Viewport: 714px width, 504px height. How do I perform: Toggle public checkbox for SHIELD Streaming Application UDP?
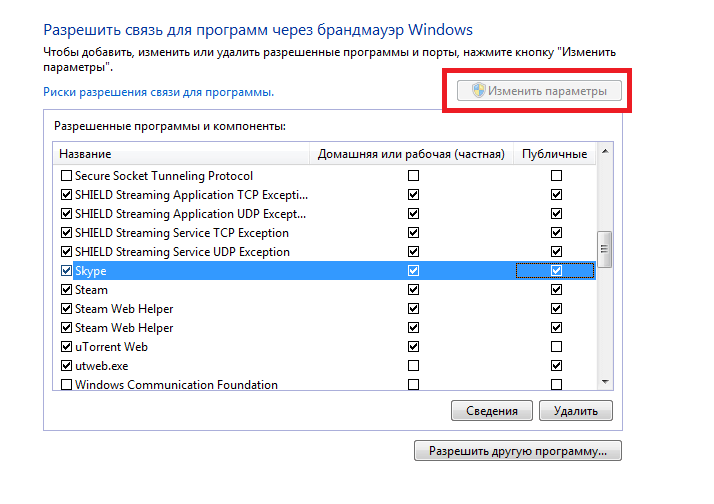tap(556, 214)
